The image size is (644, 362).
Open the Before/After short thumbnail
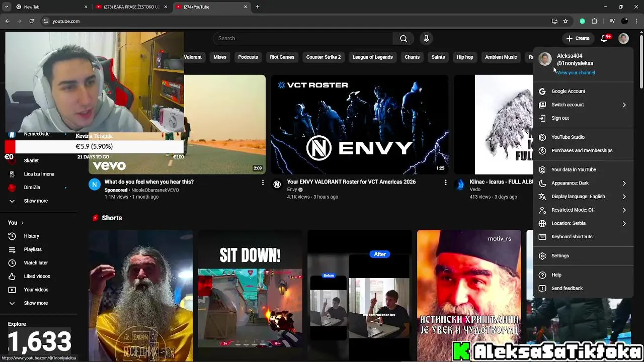[x=359, y=296]
